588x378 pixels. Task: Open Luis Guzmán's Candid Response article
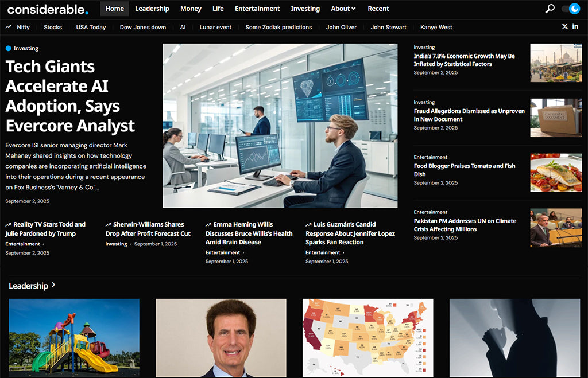click(350, 233)
